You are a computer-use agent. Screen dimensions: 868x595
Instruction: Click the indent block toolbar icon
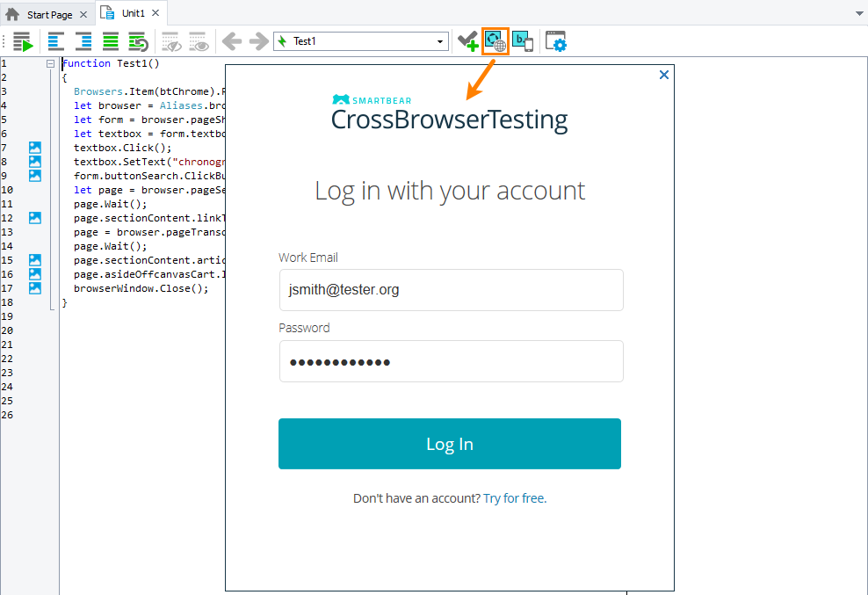pos(83,41)
